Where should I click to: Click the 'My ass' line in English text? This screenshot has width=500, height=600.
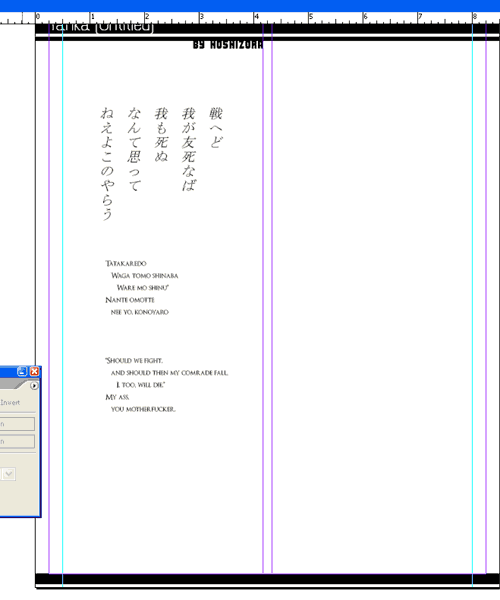coord(117,397)
